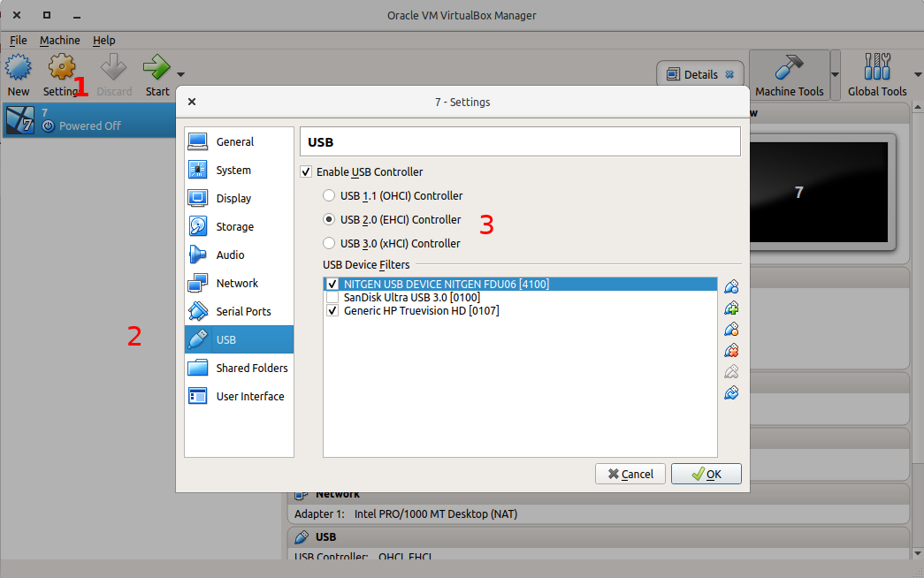Viewport: 924px width, 578px height.
Task: Click the Machine Tools hammer button
Action: tap(789, 75)
